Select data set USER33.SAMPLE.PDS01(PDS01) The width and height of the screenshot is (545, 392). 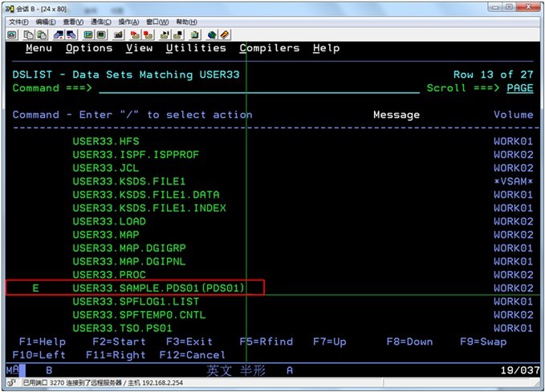(159, 288)
